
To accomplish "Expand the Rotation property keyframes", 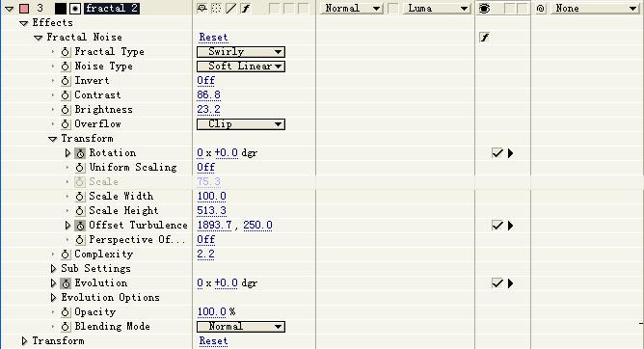I will [x=67, y=152].
